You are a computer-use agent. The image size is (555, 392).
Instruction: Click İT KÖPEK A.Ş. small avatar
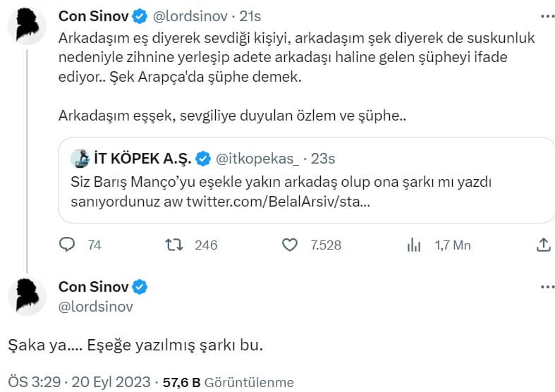tap(80, 158)
